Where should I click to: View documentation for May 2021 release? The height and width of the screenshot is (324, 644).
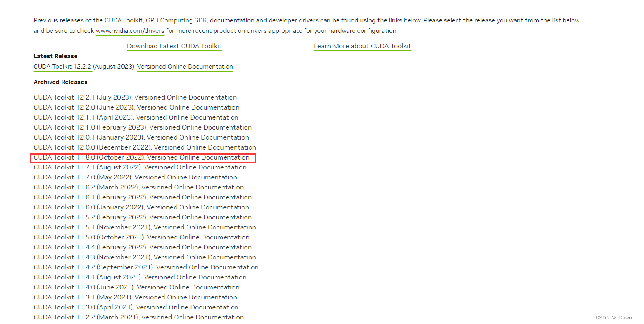click(186, 297)
